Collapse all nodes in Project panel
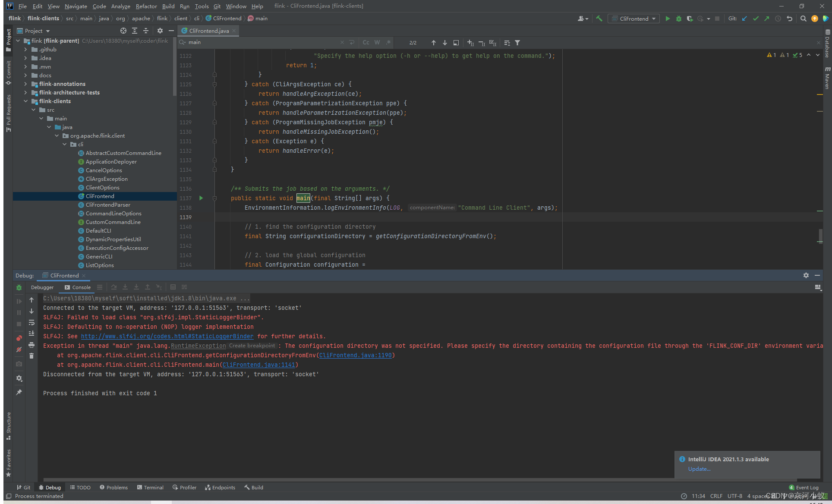This screenshot has height=504, width=832. click(146, 31)
